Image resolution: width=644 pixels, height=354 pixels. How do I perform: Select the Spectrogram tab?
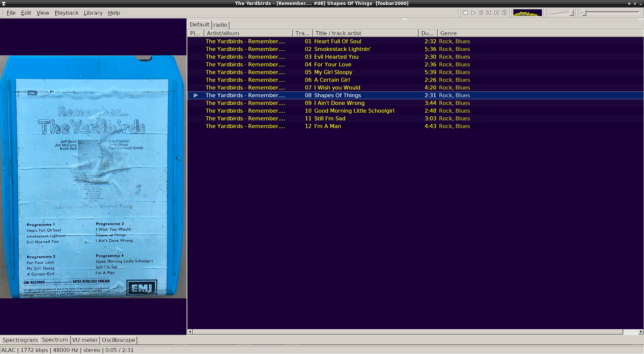coord(20,340)
